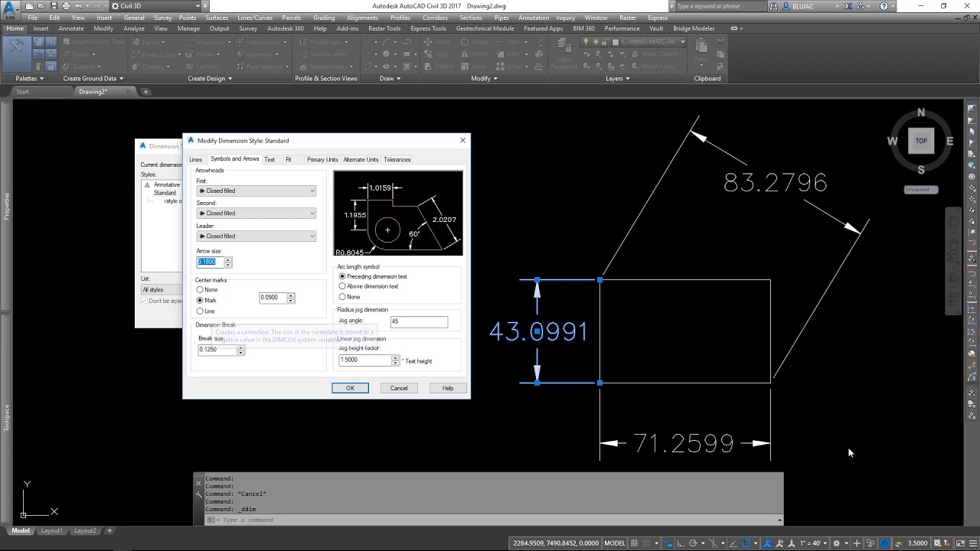Image resolution: width=980 pixels, height=551 pixels.
Task: Click the Break size stepper arrows
Action: (x=241, y=350)
